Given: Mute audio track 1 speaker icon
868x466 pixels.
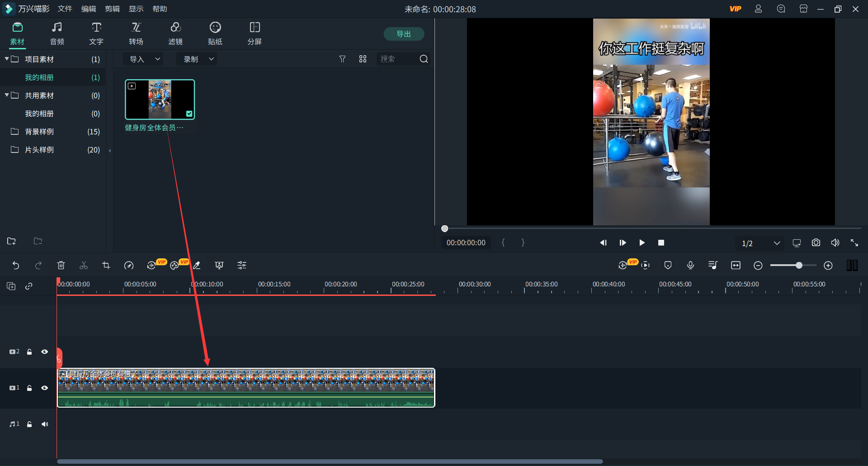Looking at the screenshot, I should coord(45,424).
